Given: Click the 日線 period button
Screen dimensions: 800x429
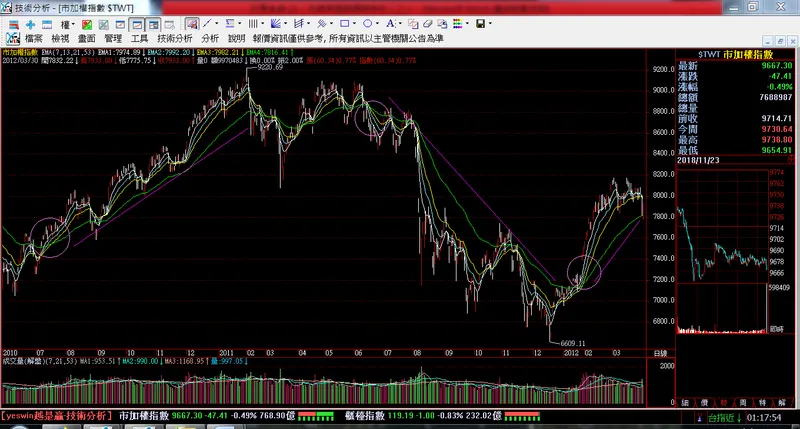Looking at the screenshot, I should tap(661, 353).
